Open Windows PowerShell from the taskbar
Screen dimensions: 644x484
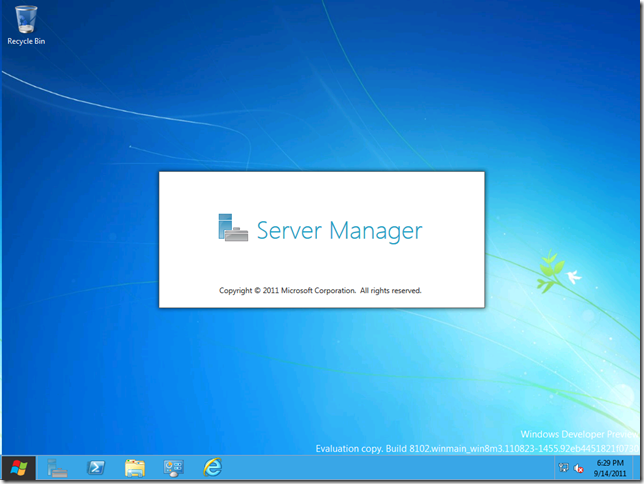(96, 468)
